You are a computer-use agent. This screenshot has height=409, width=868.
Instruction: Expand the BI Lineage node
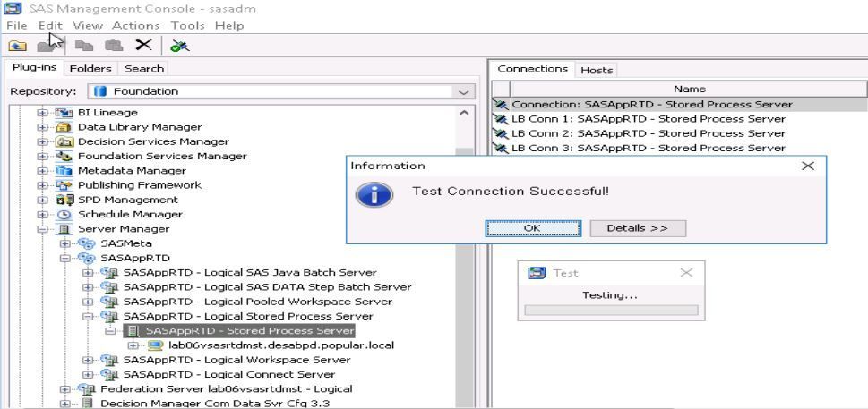(x=42, y=113)
